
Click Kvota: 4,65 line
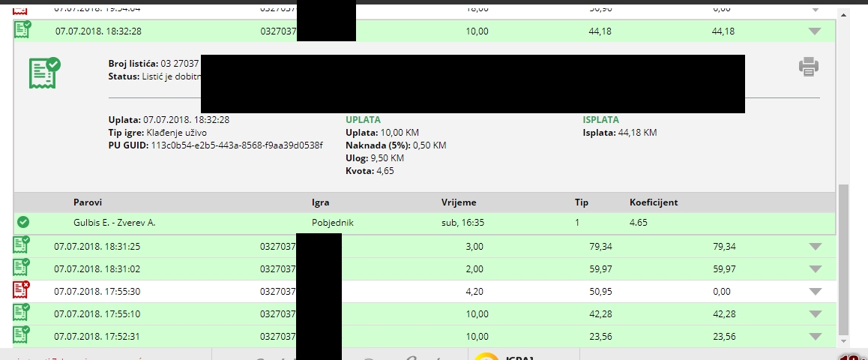370,171
